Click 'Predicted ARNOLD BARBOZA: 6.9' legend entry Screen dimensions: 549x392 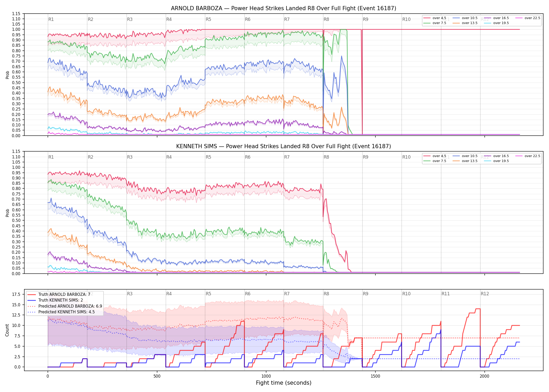(65, 306)
